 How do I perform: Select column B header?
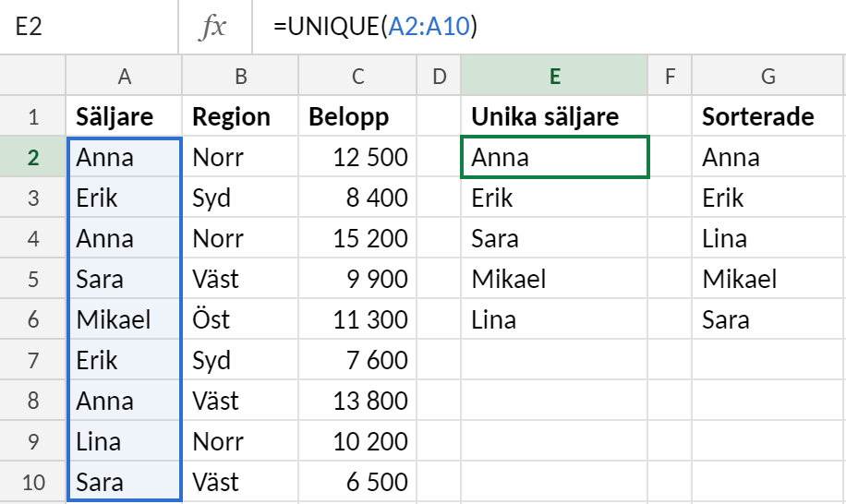tap(241, 76)
